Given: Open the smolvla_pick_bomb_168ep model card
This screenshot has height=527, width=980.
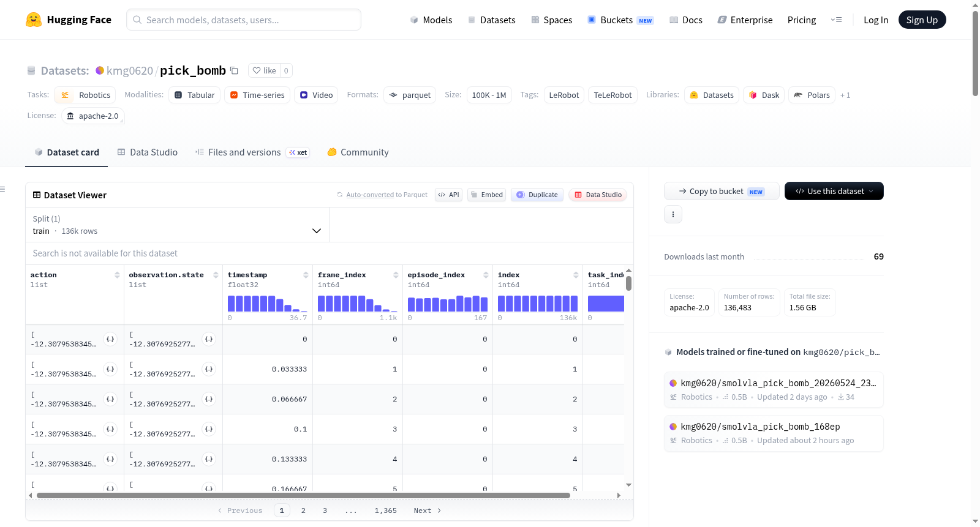Looking at the screenshot, I should click(774, 433).
